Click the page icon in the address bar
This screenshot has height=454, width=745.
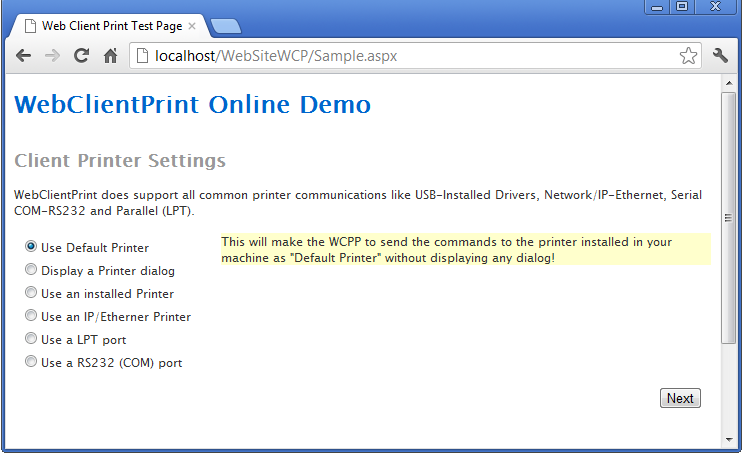[x=142, y=56]
